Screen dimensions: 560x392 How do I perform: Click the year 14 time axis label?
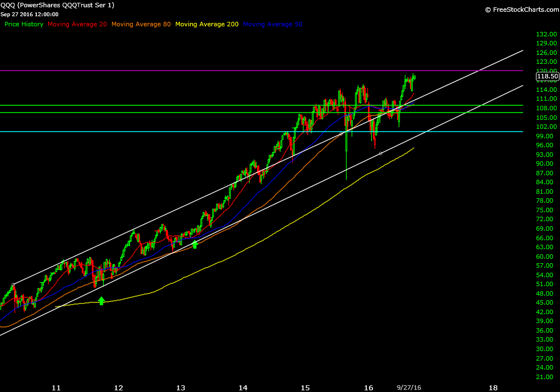(242, 387)
